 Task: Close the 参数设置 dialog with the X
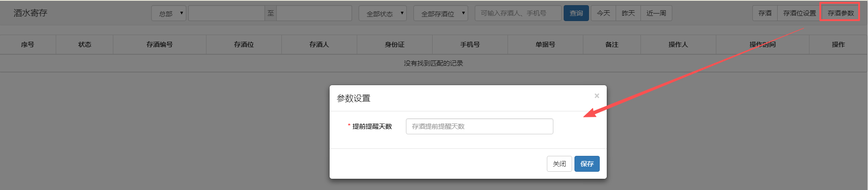click(x=597, y=96)
